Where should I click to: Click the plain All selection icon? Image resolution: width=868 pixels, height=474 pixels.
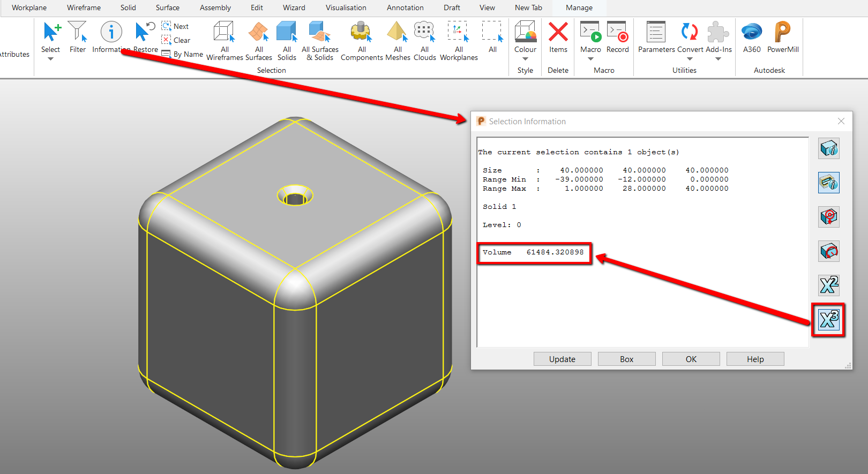coord(492,32)
